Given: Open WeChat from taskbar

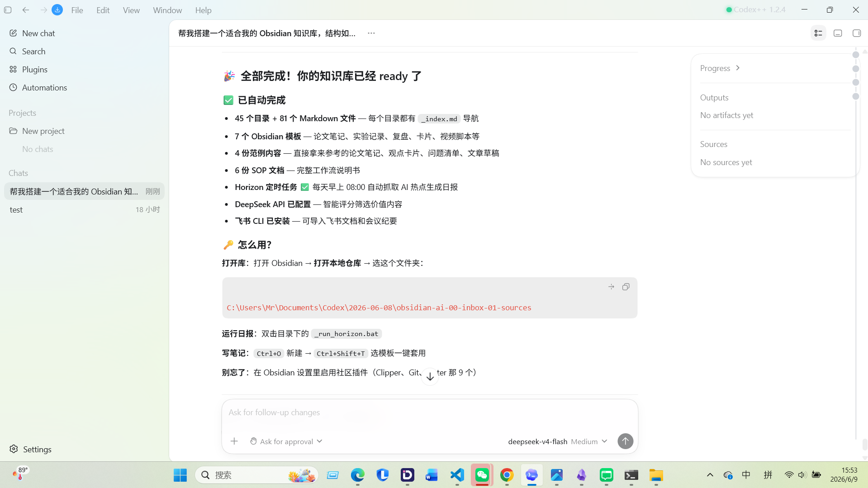Looking at the screenshot, I should pyautogui.click(x=482, y=475).
